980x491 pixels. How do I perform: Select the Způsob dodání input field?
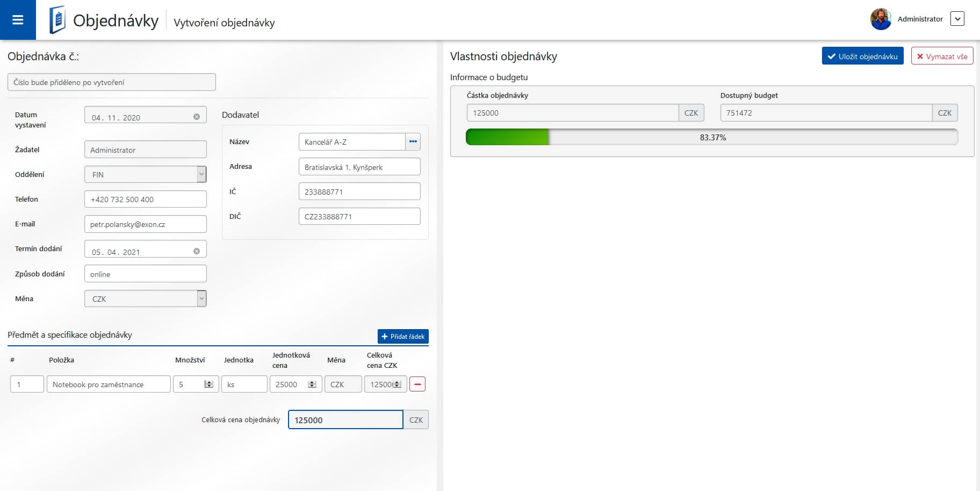[146, 274]
